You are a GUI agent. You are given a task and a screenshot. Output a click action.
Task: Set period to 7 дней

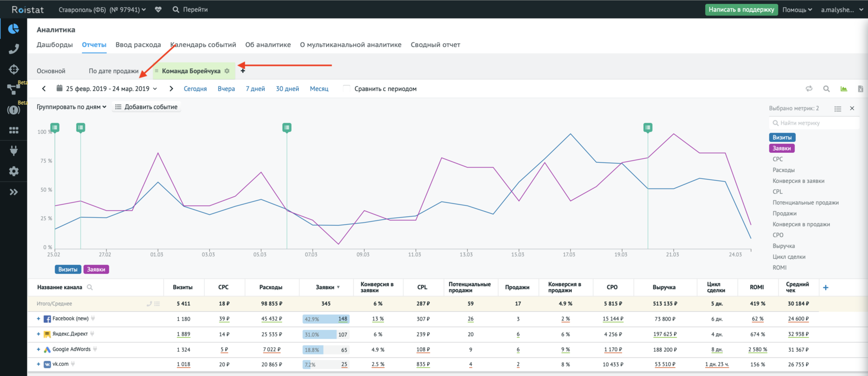pos(255,89)
